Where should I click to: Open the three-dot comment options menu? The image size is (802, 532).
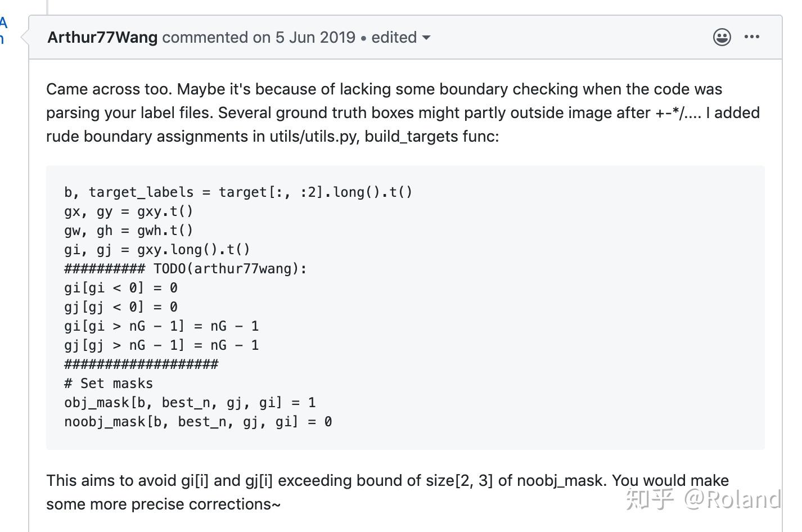tap(752, 37)
